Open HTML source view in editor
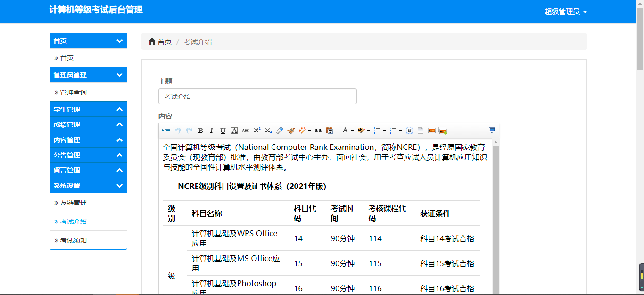 (166, 131)
